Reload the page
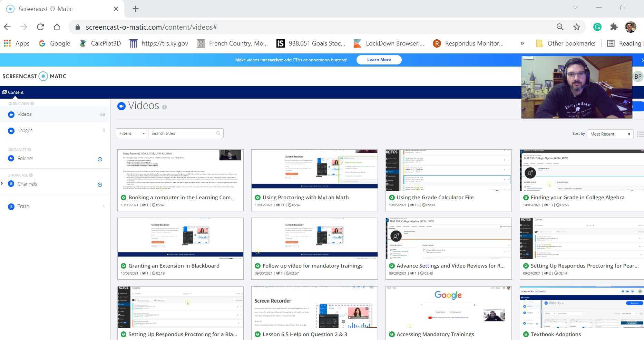 coord(40,27)
